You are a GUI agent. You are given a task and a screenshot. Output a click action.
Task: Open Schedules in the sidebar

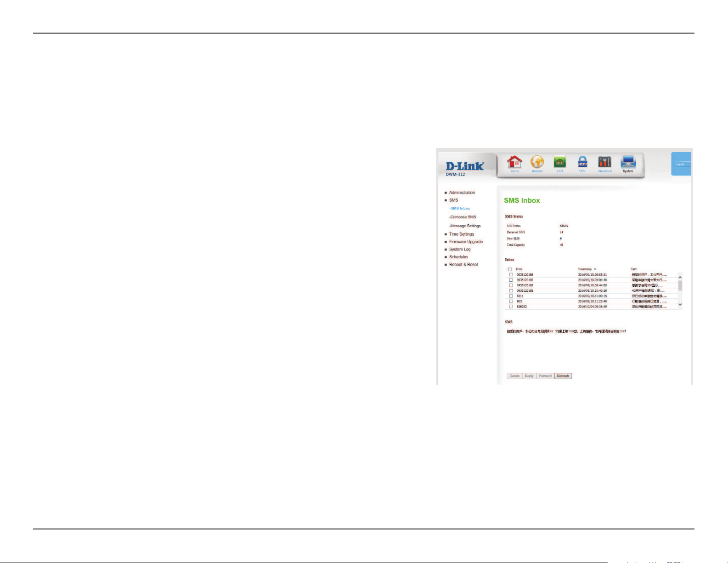click(x=458, y=257)
